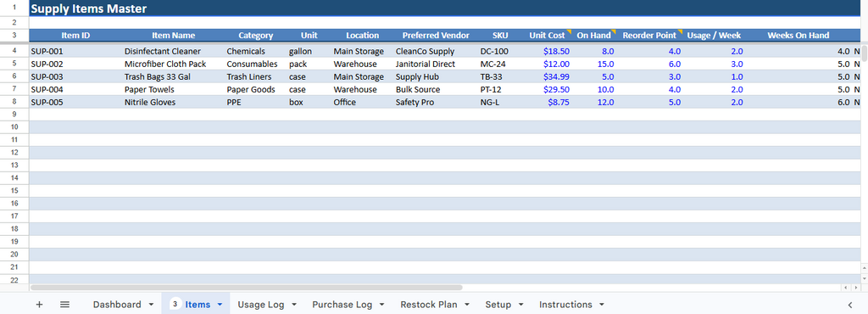Switch to the Usage Log sheet tab

261,305
